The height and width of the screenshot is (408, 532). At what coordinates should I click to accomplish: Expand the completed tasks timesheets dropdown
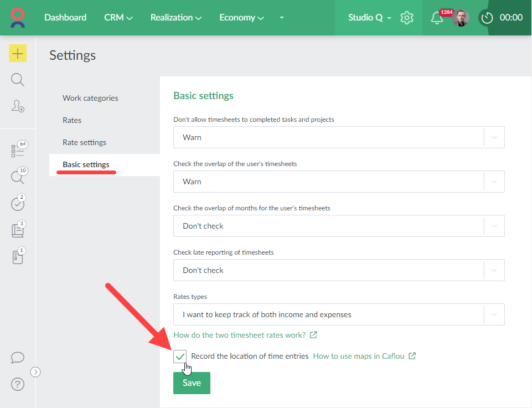[x=339, y=137]
